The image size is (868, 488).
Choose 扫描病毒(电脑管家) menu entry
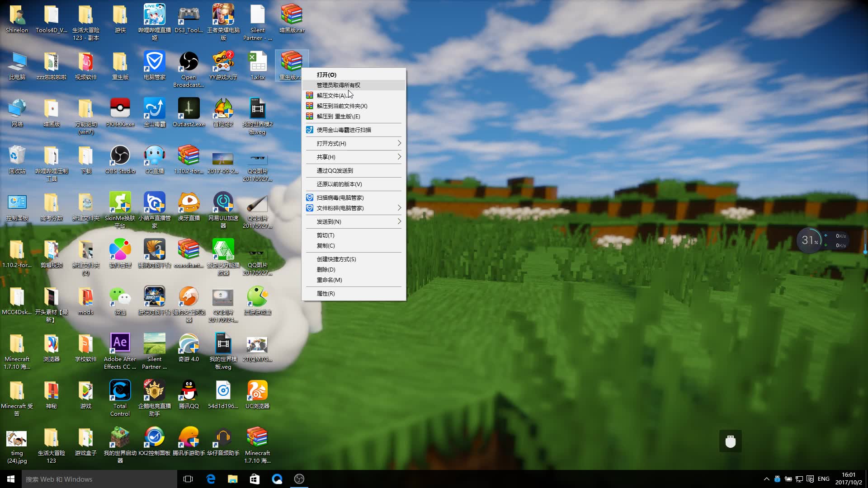[354, 197]
